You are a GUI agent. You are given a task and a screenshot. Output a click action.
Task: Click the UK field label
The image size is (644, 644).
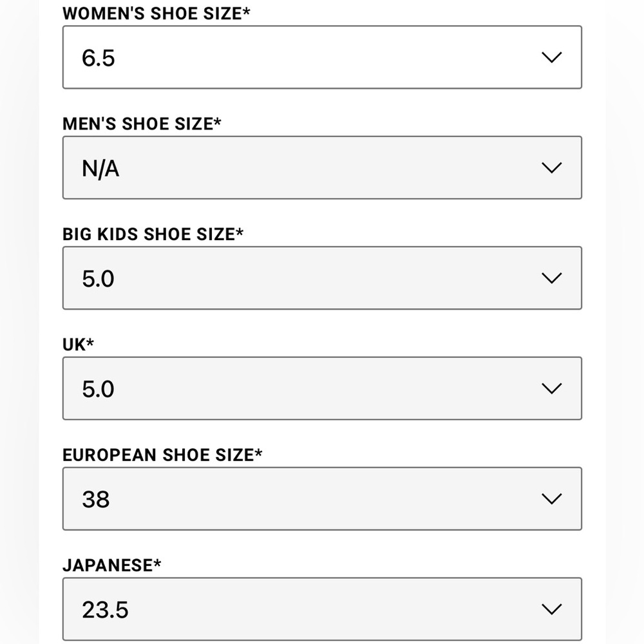click(x=76, y=345)
